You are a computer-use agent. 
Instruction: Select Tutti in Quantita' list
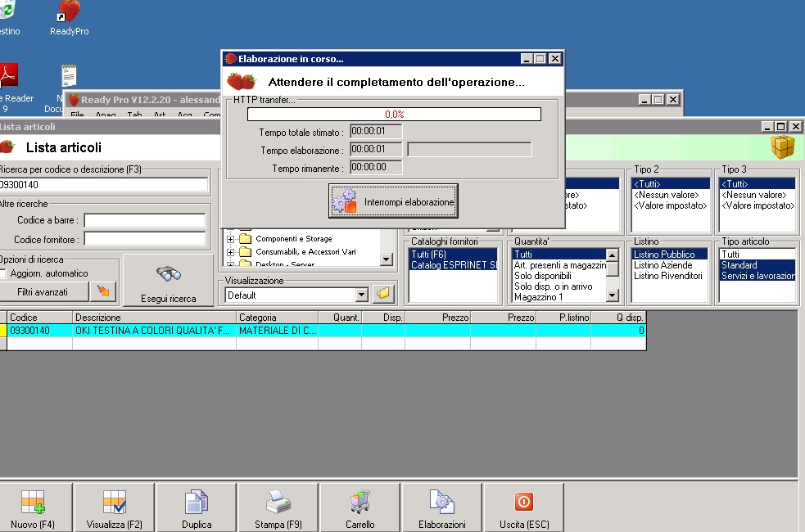(x=559, y=254)
